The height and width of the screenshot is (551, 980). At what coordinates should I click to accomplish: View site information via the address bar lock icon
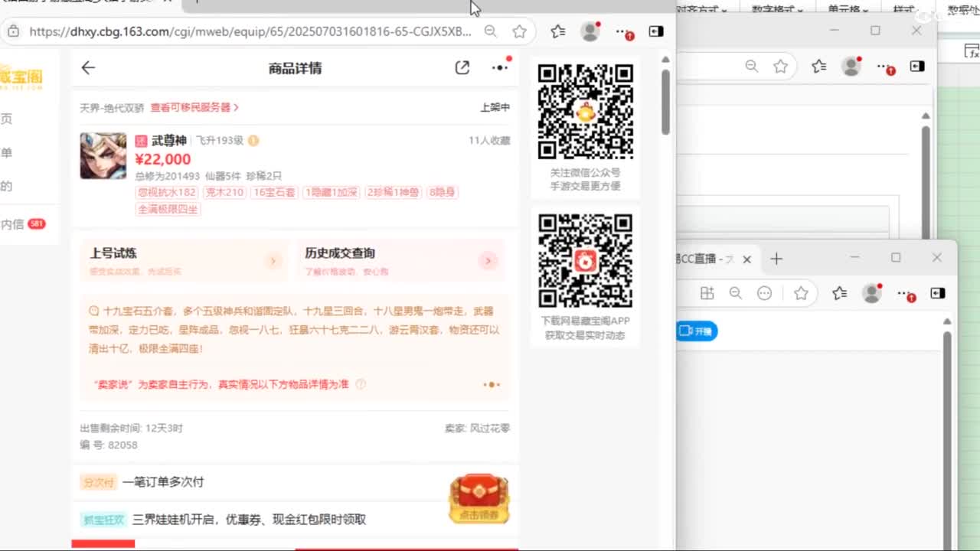(x=13, y=31)
